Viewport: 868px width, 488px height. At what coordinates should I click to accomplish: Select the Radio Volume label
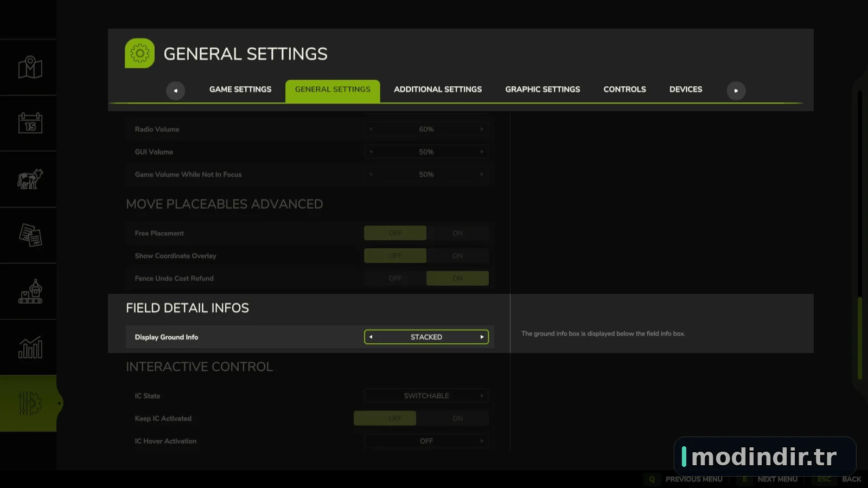[157, 129]
